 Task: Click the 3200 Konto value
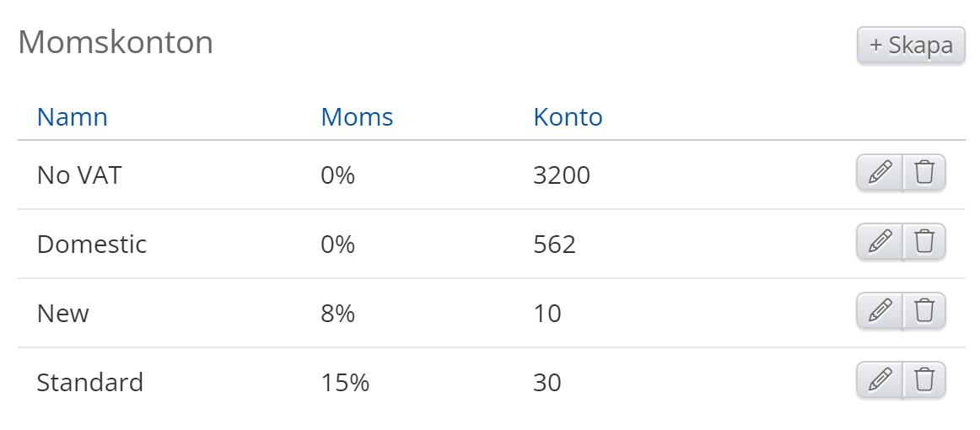pyautogui.click(x=562, y=175)
